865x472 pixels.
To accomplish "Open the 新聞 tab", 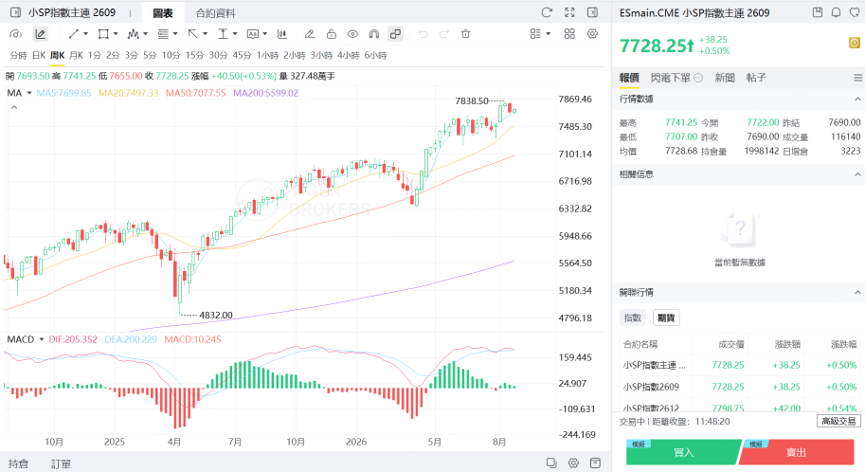I will (724, 78).
